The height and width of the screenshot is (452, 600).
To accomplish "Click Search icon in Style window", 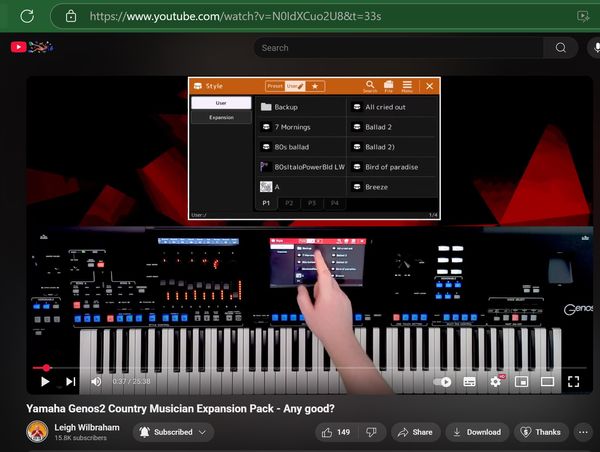I will pyautogui.click(x=370, y=86).
